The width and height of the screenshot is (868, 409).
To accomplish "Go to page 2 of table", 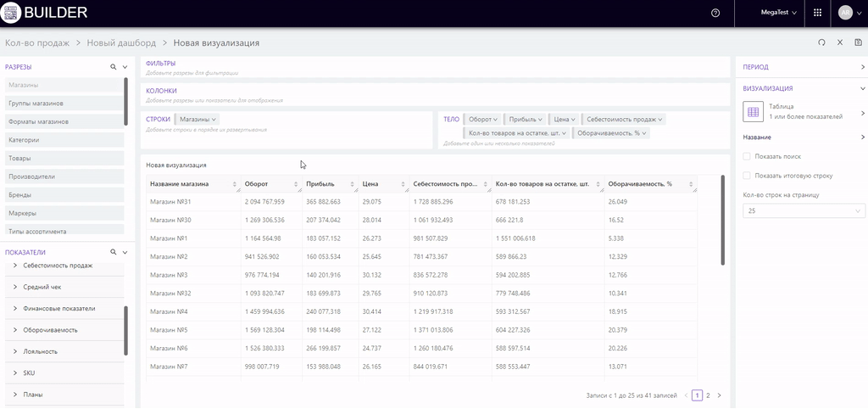I will [x=708, y=395].
